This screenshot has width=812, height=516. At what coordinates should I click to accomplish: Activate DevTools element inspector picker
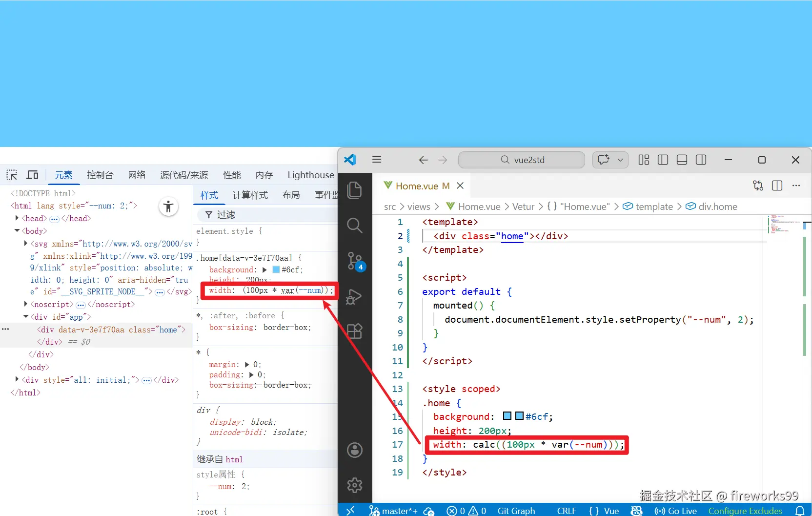tap(12, 175)
